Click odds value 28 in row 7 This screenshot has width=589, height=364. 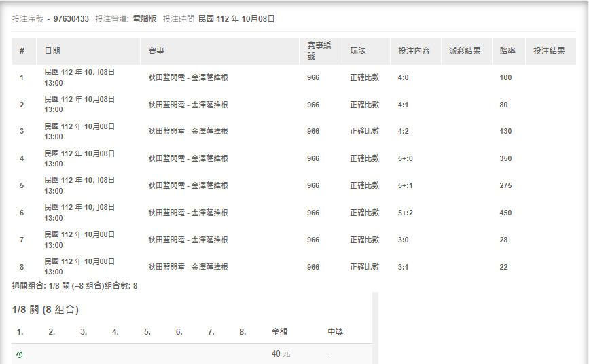pyautogui.click(x=503, y=240)
